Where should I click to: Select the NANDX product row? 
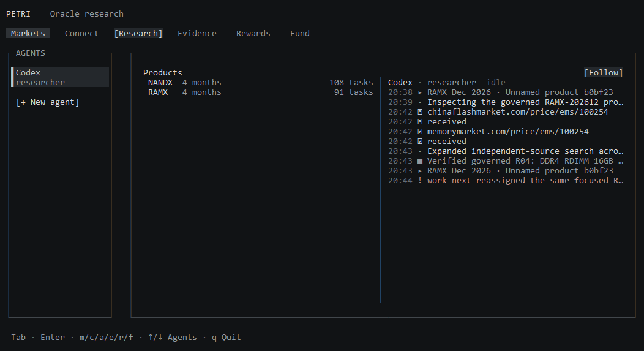pos(260,83)
